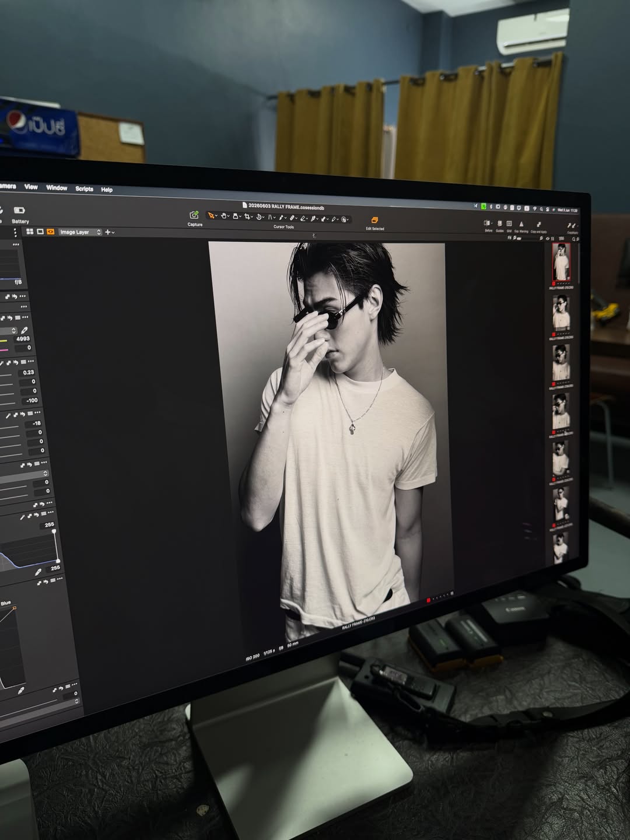Open the Image Layer dropdown
Viewport: 630px width, 840px height.
(80, 232)
